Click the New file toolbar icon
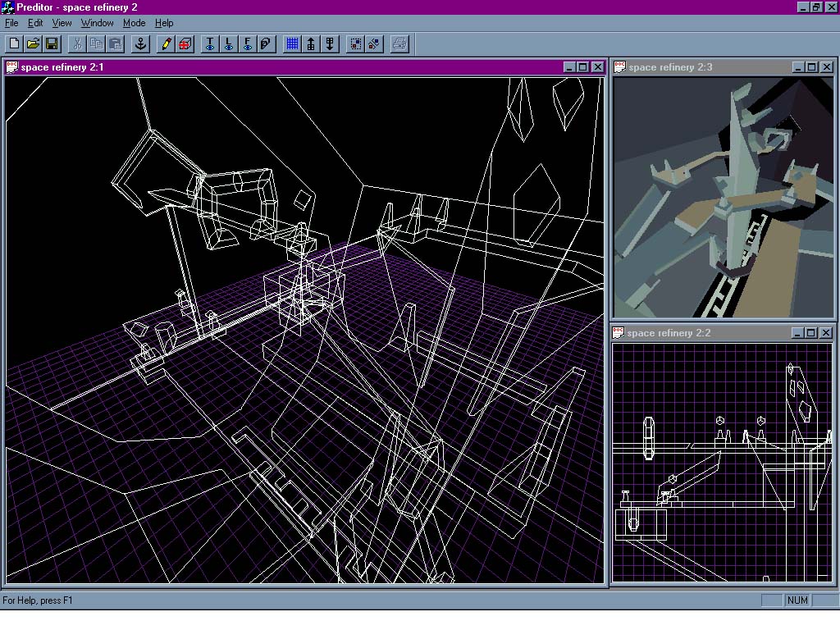Screen dimensions: 840x630 14,43
